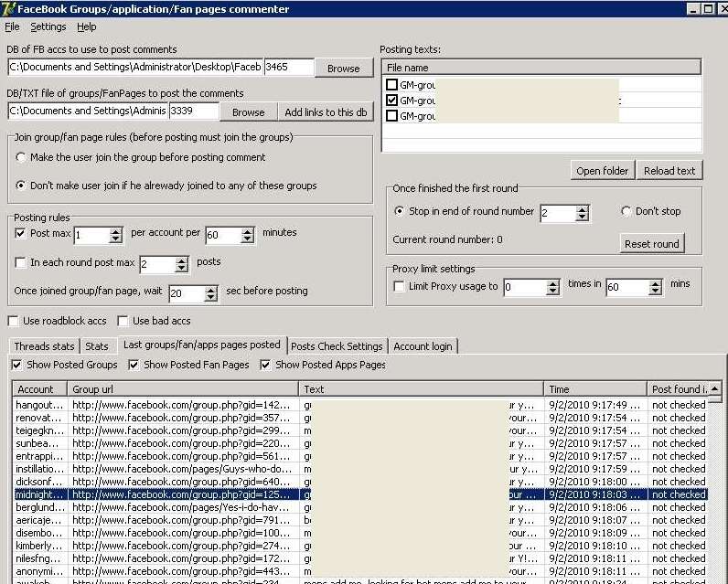Increase wait seconds before posting
Screen dimensions: 728x584
(210, 290)
